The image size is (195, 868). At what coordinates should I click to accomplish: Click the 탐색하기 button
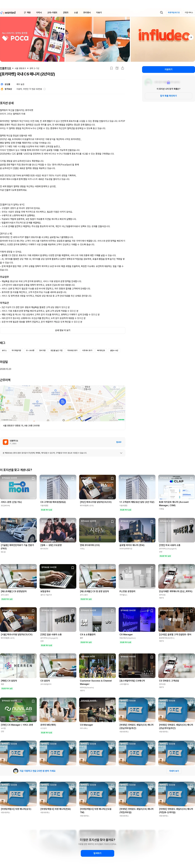click(x=97, y=853)
